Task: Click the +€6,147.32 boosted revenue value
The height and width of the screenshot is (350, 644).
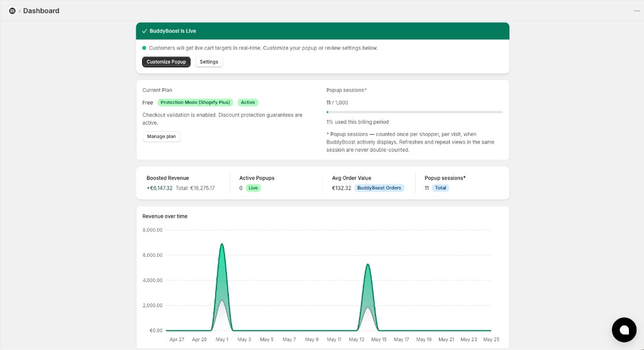Action: 159,188
